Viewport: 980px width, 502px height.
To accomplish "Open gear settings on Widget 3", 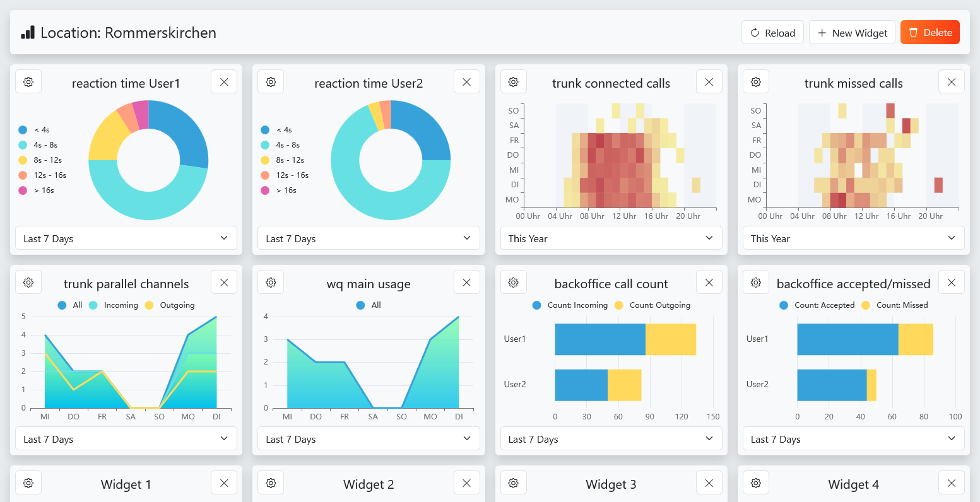I will tap(514, 483).
